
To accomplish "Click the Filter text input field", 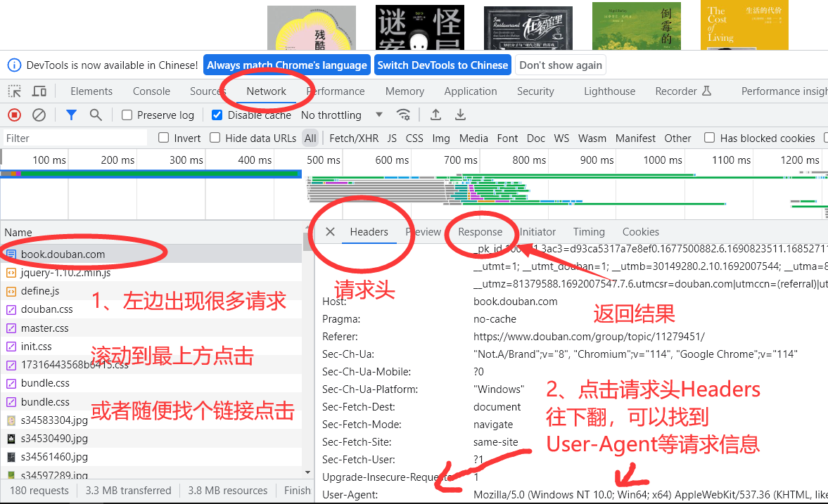I will click(x=75, y=138).
